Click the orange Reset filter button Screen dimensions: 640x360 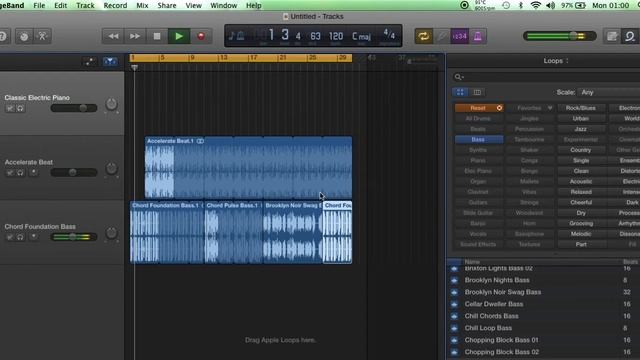pyautogui.click(x=479, y=108)
